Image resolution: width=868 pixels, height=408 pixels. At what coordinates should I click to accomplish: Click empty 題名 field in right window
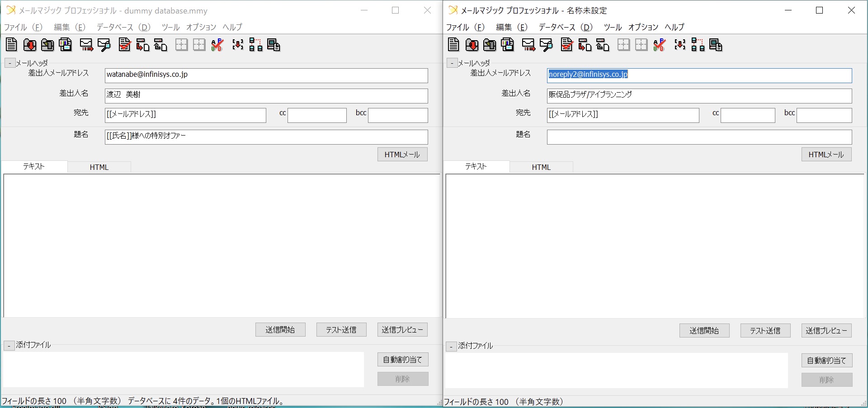click(x=699, y=137)
